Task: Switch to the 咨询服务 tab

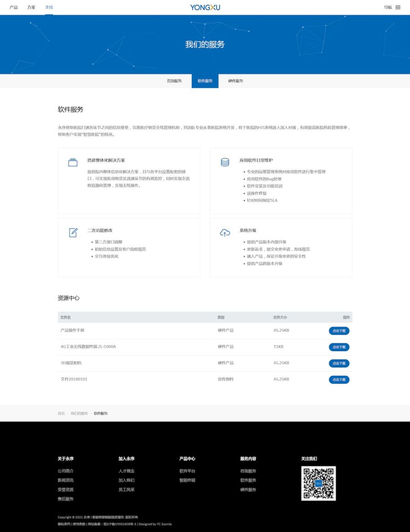Action: (174, 81)
